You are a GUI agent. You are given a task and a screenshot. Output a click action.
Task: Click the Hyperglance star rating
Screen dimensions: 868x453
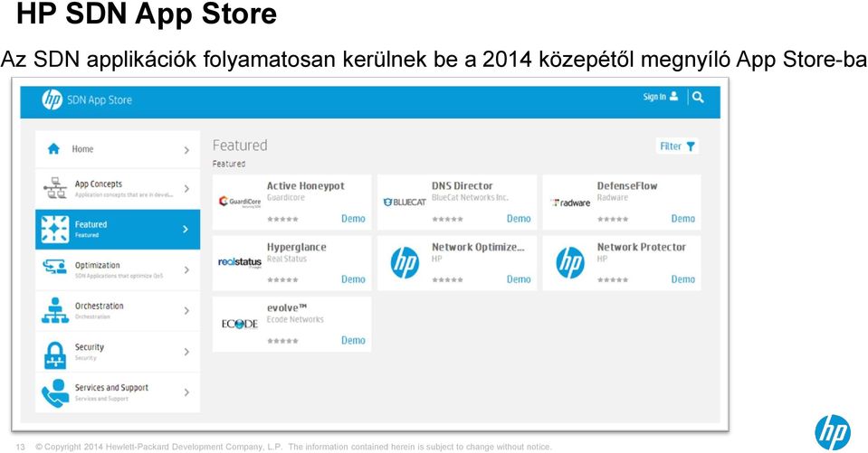[x=282, y=280]
